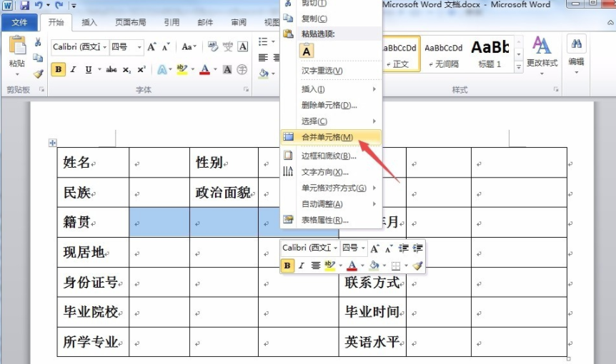Viewport: 616px width, 364px height.
Task: Open the underline style dropdown arrow
Action: click(99, 69)
